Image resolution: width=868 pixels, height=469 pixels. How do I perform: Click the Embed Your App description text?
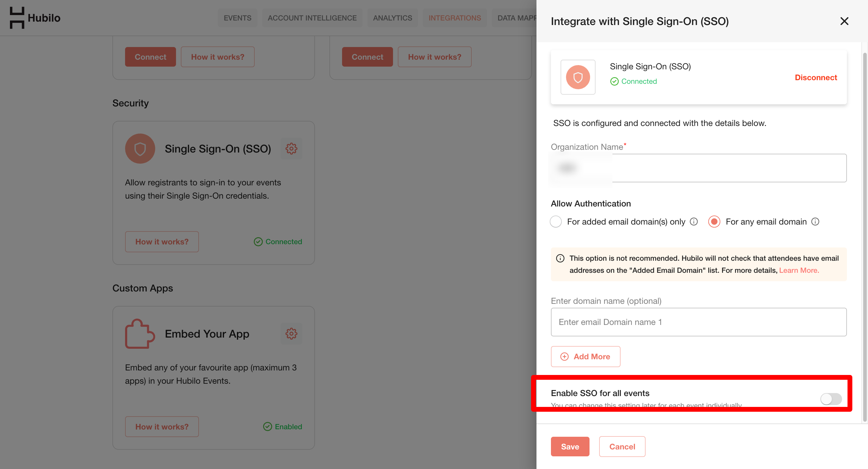tap(211, 374)
